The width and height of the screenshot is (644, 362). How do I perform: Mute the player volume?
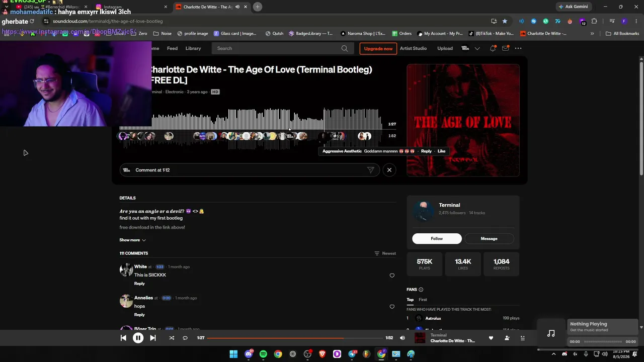403,338
